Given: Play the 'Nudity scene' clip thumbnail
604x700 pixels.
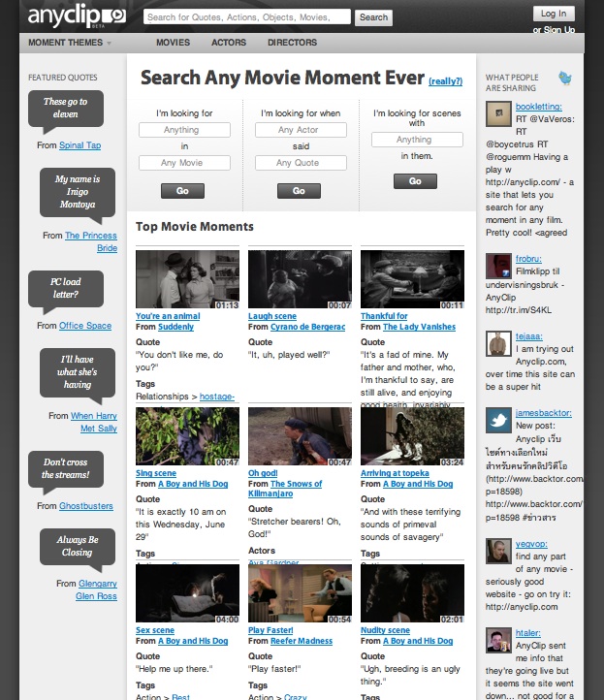Looking at the screenshot, I should pyautogui.click(x=412, y=593).
